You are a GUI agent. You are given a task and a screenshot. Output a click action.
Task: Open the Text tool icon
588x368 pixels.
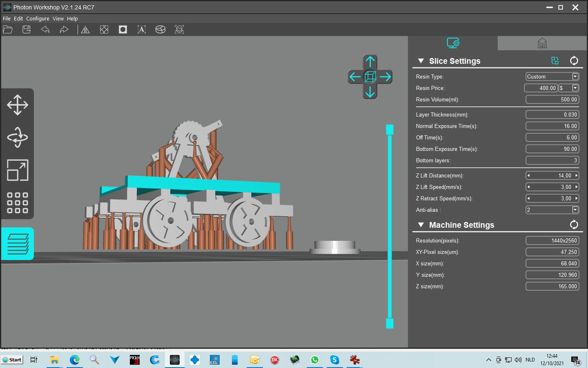coord(142,29)
